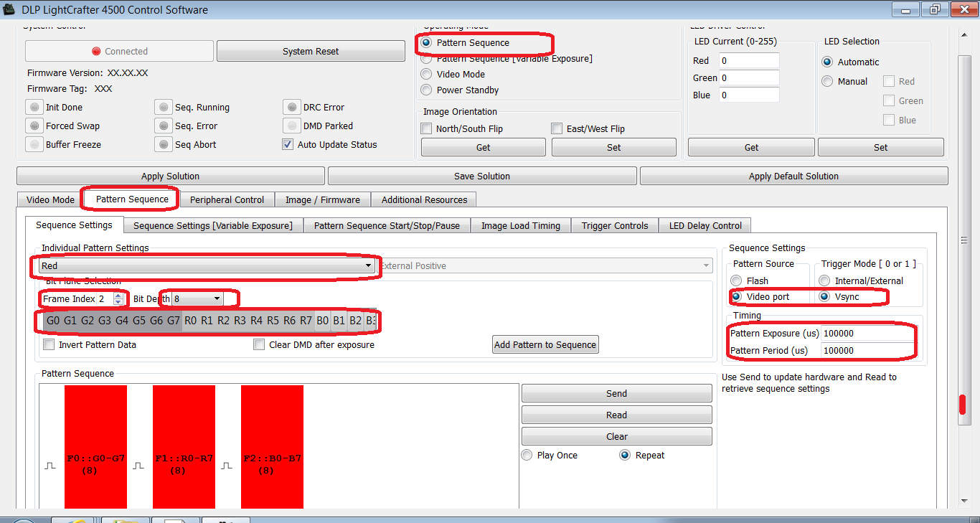Open Pattern Sequence Start/Stop/Pause sub-tab
The image size is (980, 523).
[387, 226]
